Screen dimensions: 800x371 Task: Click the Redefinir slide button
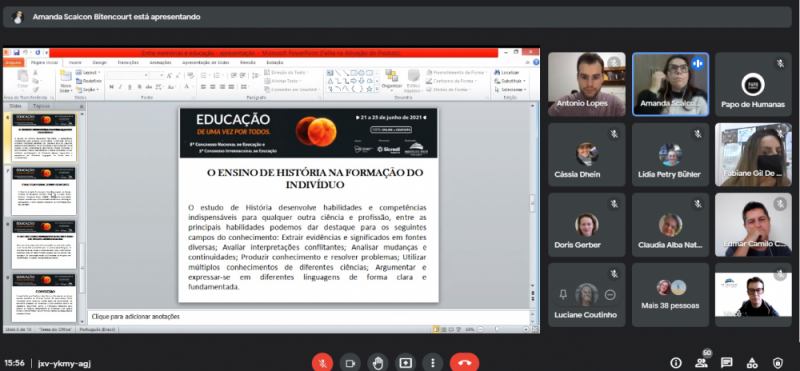(x=89, y=81)
